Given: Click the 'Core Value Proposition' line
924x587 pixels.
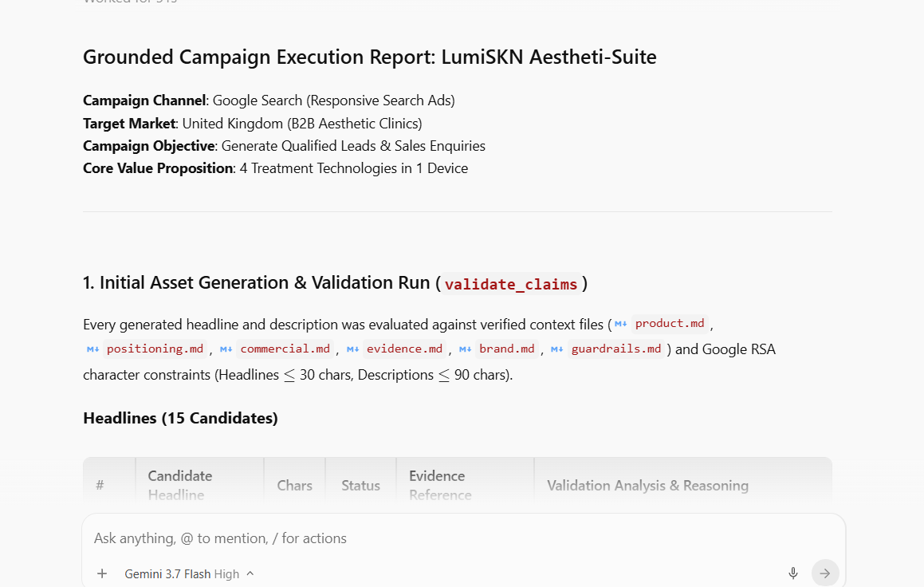Looking at the screenshot, I should point(275,168).
